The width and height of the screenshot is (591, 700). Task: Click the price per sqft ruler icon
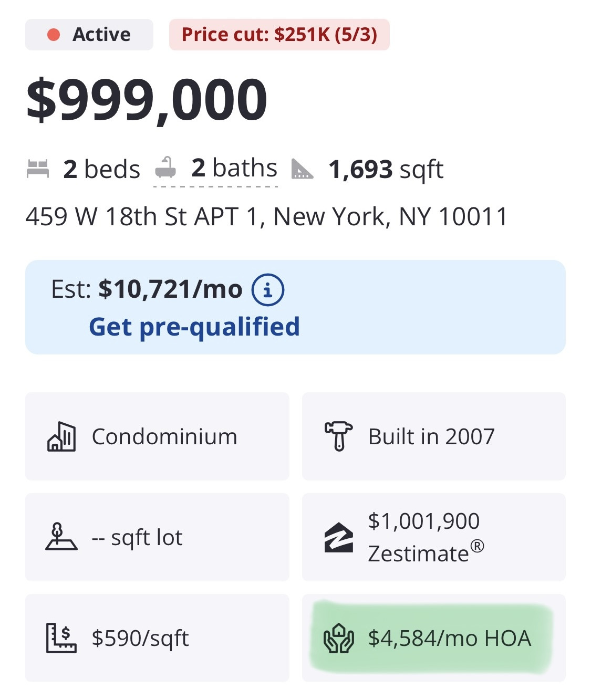pyautogui.click(x=61, y=638)
